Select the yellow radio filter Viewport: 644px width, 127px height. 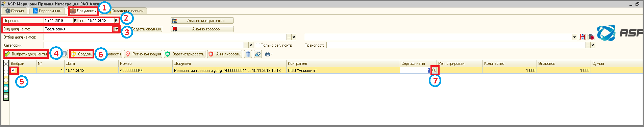6,80
